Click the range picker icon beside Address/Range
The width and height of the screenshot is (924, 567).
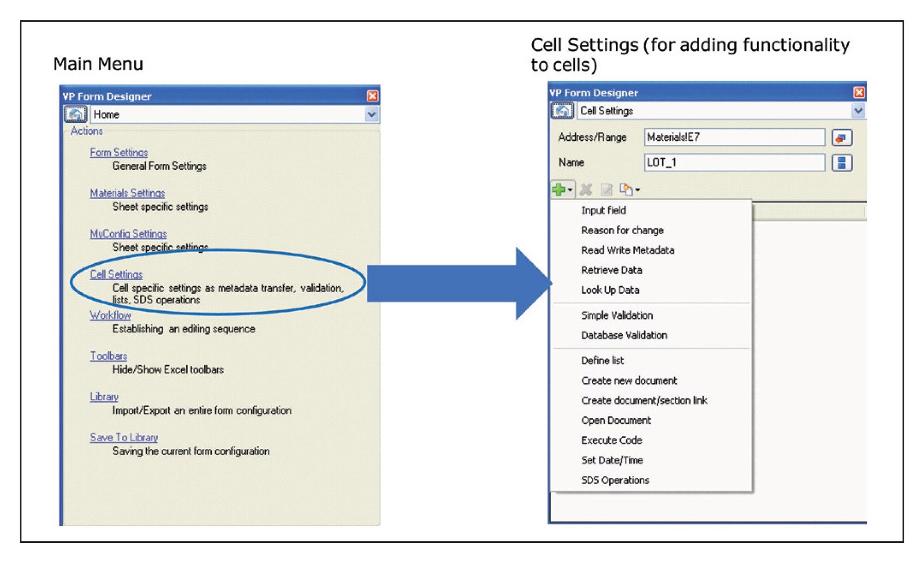click(x=842, y=138)
